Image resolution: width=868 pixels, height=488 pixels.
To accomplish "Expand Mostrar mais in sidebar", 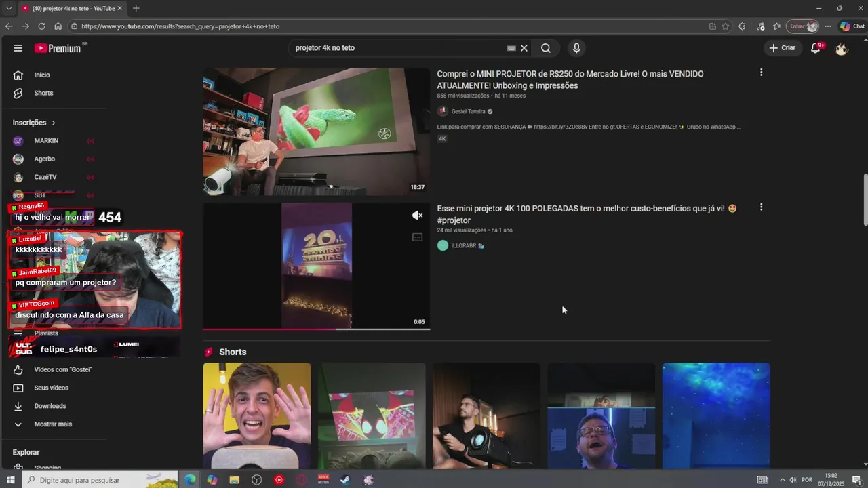I will click(x=53, y=424).
